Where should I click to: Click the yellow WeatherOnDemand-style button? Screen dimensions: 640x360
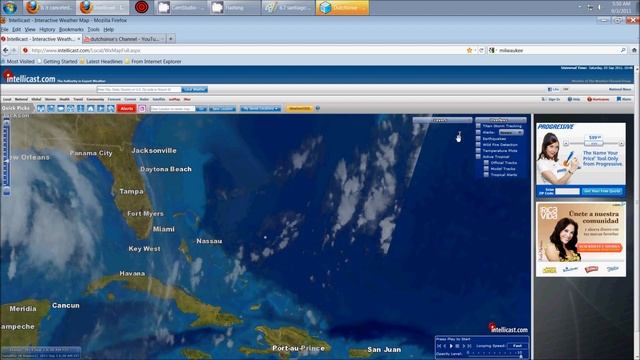pyautogui.click(x=300, y=109)
